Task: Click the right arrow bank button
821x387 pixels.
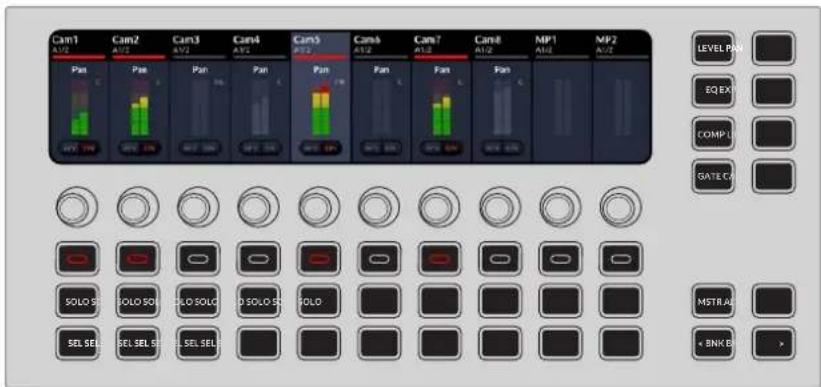Action: [774, 344]
